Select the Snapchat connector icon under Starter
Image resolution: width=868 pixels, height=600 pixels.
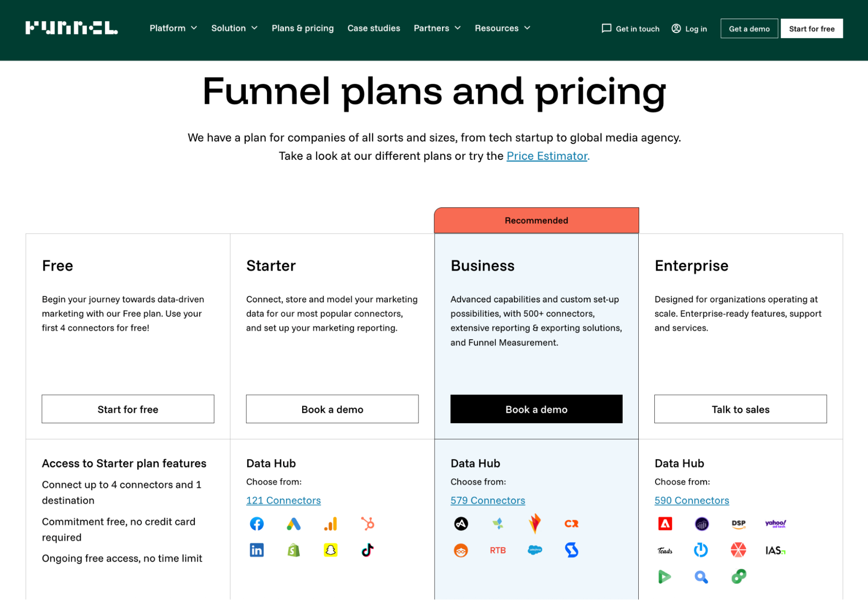(330, 550)
